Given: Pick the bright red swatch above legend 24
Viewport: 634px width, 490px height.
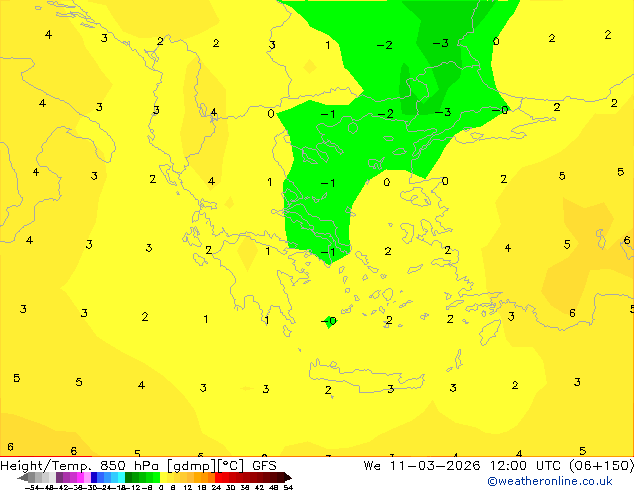Looking at the screenshot, I should point(218,478).
